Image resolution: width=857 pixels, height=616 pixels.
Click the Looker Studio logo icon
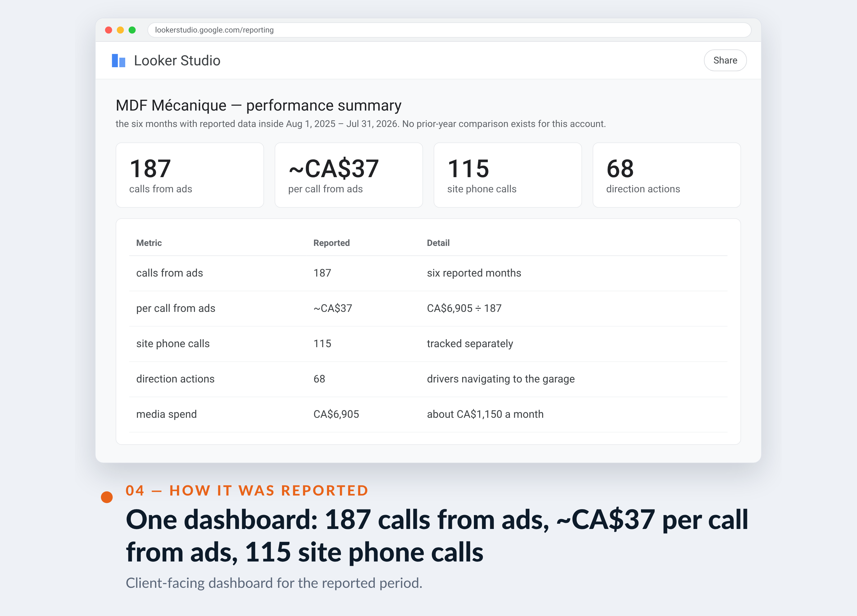pyautogui.click(x=118, y=60)
